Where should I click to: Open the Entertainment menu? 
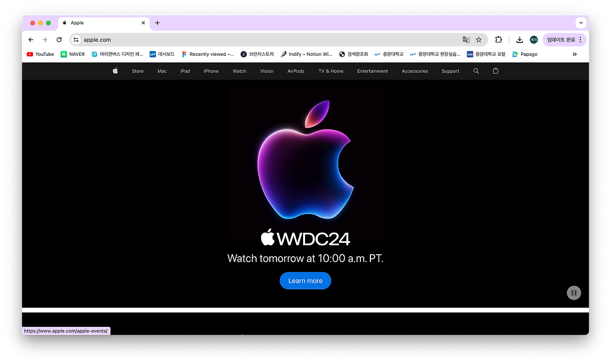373,71
